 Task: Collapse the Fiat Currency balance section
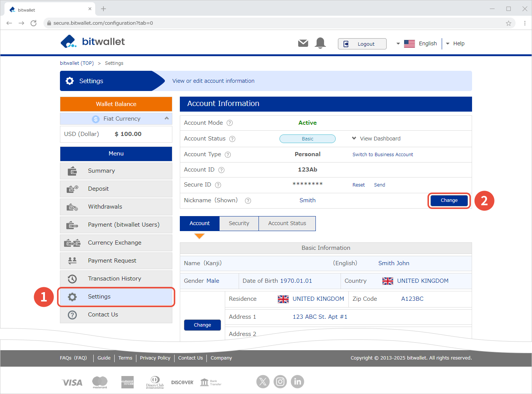[166, 118]
